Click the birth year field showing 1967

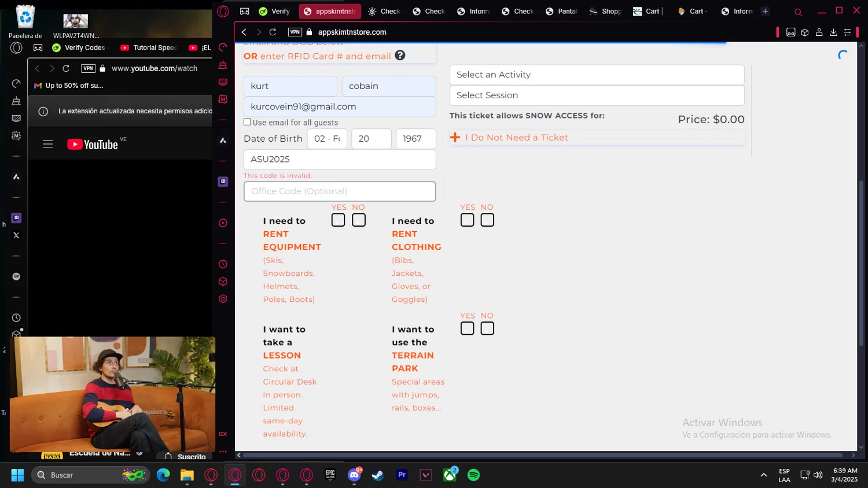click(x=415, y=139)
